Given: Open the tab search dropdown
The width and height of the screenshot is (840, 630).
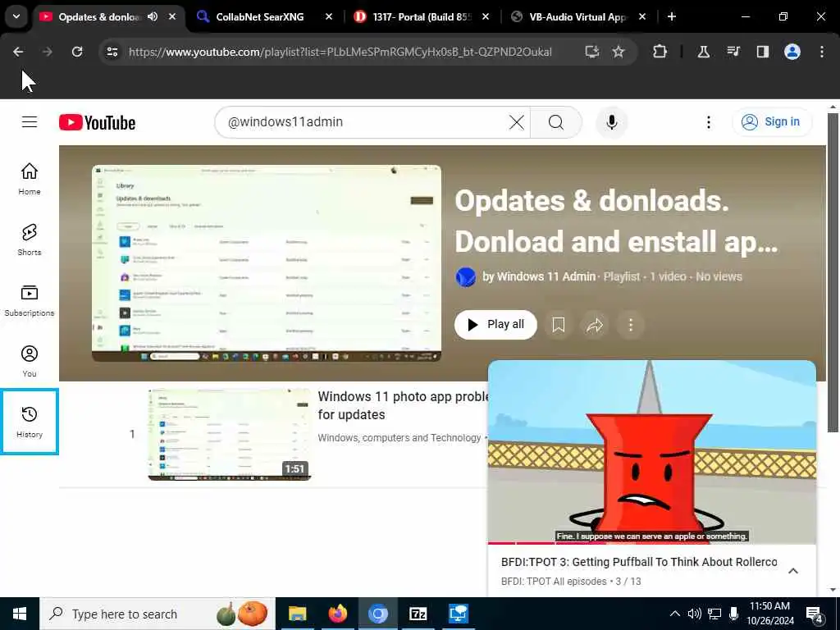Looking at the screenshot, I should click(16, 16).
